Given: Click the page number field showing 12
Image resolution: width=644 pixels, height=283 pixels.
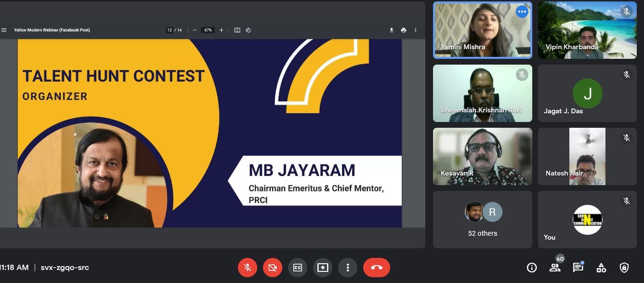Looking at the screenshot, I should pos(170,30).
